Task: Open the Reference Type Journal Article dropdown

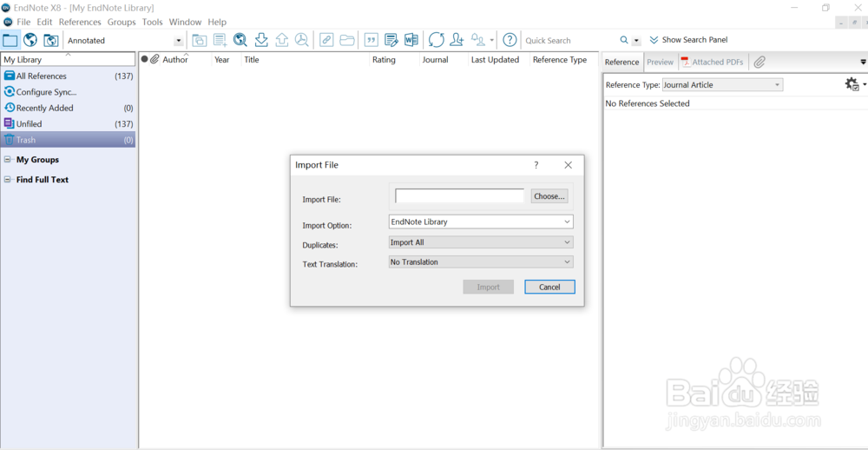Action: click(x=722, y=85)
